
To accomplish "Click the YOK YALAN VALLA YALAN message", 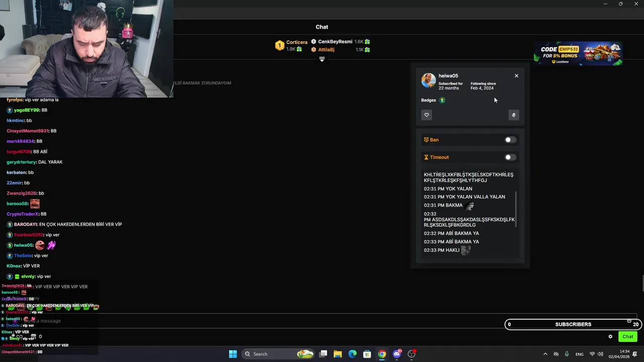I will tap(464, 197).
